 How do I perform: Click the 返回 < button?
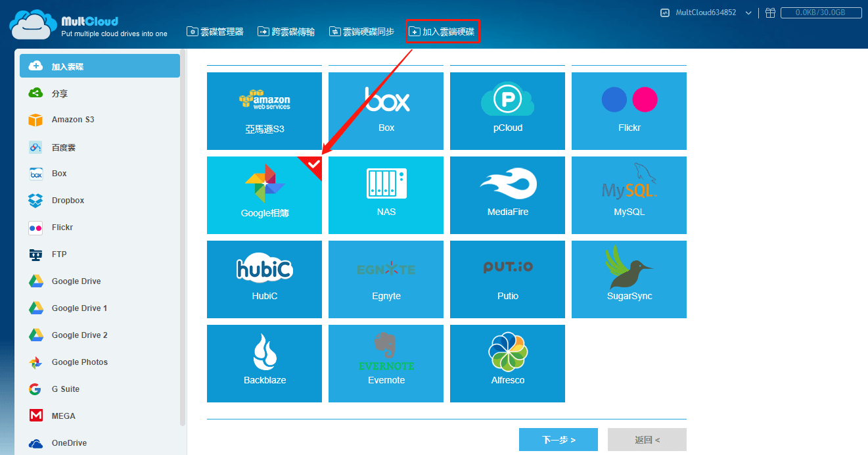[x=647, y=439]
